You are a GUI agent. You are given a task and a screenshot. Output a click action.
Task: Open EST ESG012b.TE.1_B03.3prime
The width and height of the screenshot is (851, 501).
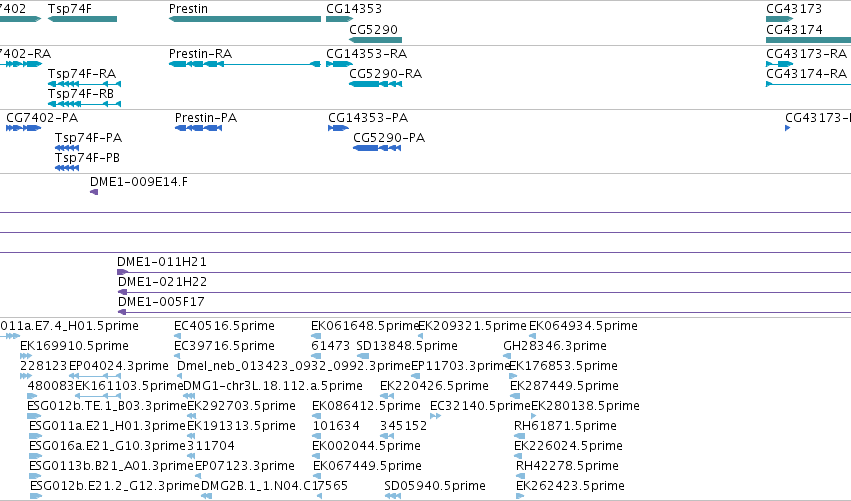[107, 406]
